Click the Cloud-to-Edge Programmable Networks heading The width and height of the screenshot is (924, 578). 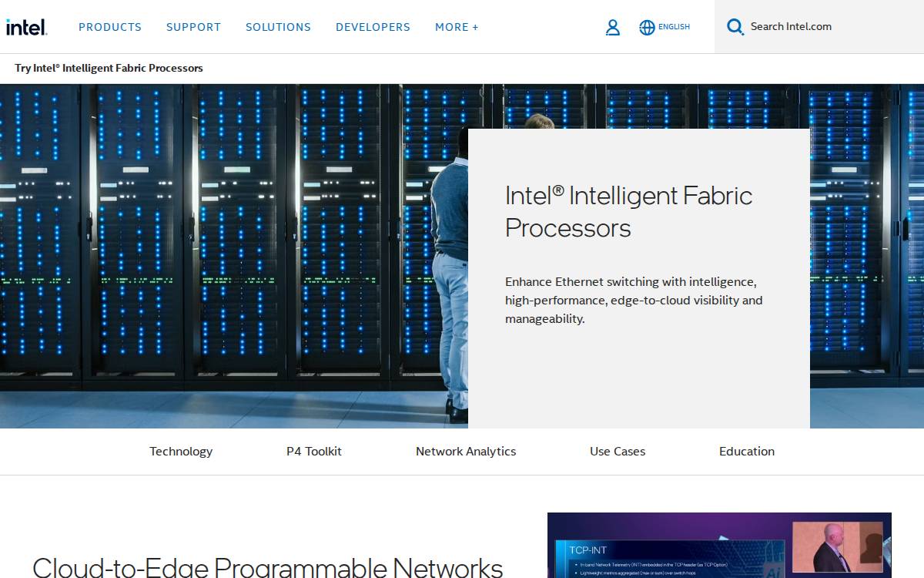268,567
